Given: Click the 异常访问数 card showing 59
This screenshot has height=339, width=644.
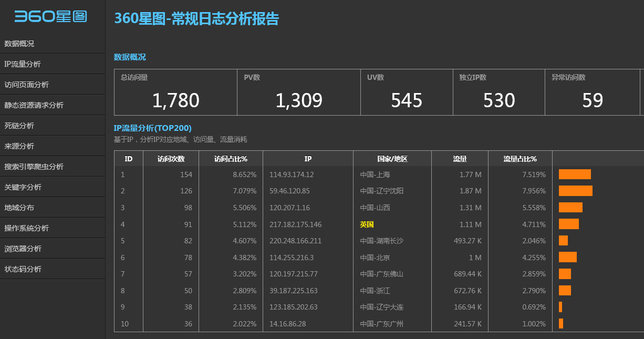Looking at the screenshot, I should (x=591, y=92).
